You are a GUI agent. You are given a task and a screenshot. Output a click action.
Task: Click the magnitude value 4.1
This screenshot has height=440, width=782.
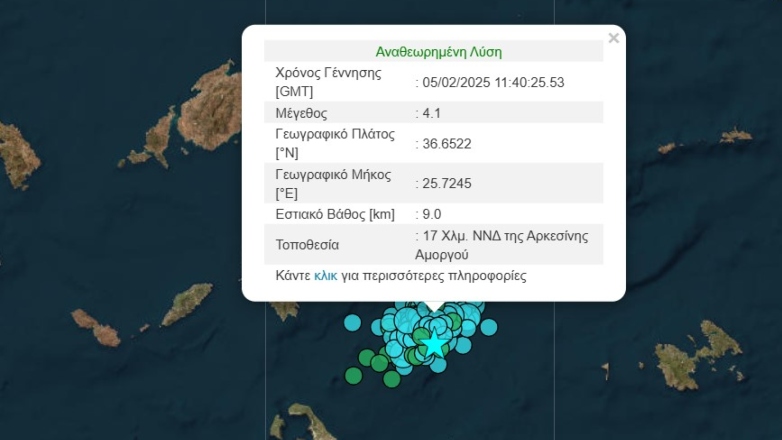coord(432,113)
